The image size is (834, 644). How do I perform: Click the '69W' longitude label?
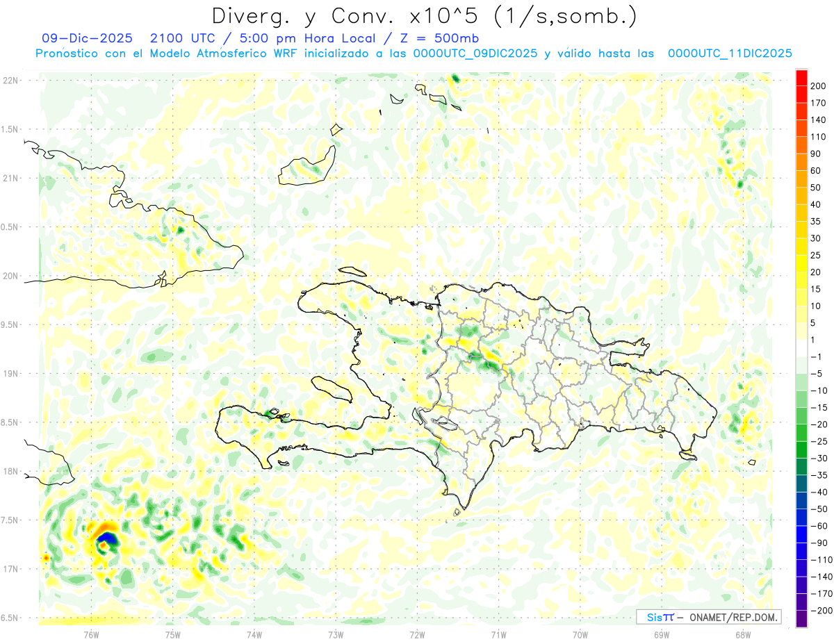pyautogui.click(x=662, y=634)
